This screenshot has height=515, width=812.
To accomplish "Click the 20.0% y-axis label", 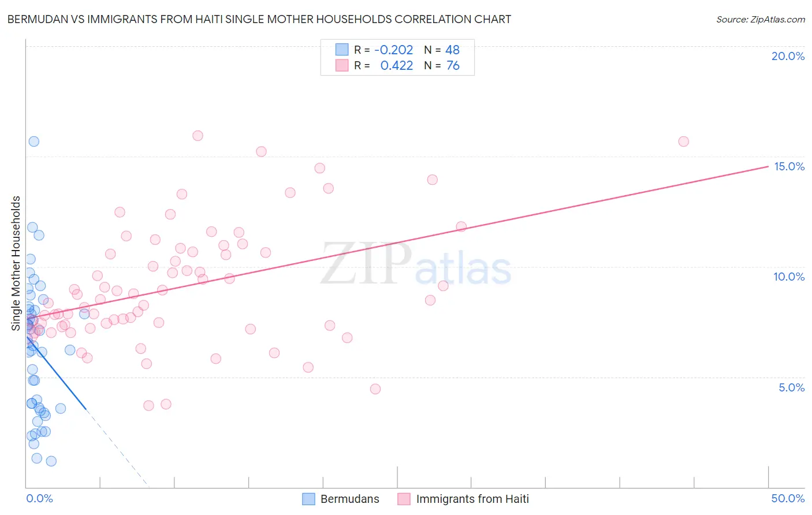I will (x=788, y=56).
